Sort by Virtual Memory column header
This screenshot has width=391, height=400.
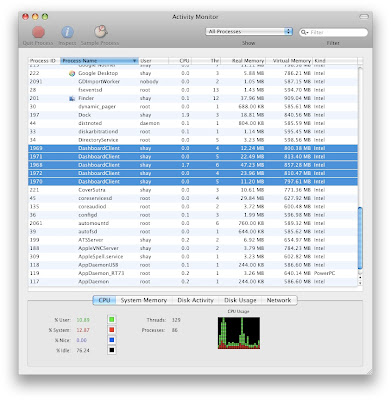pyautogui.click(x=289, y=61)
